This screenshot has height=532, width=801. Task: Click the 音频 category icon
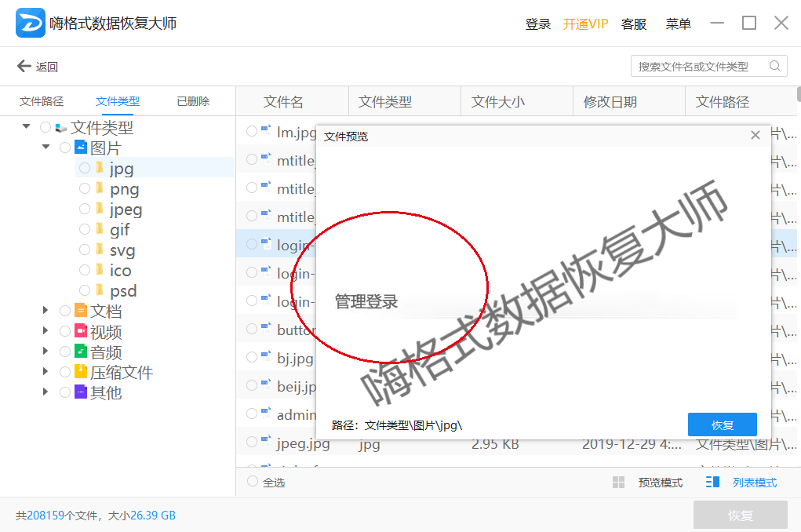tap(81, 351)
